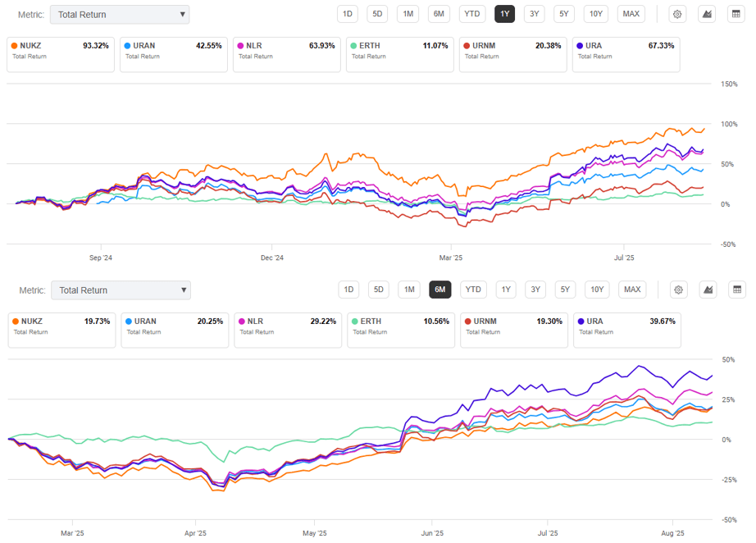Open settings gear in bottom chart

(x=678, y=290)
